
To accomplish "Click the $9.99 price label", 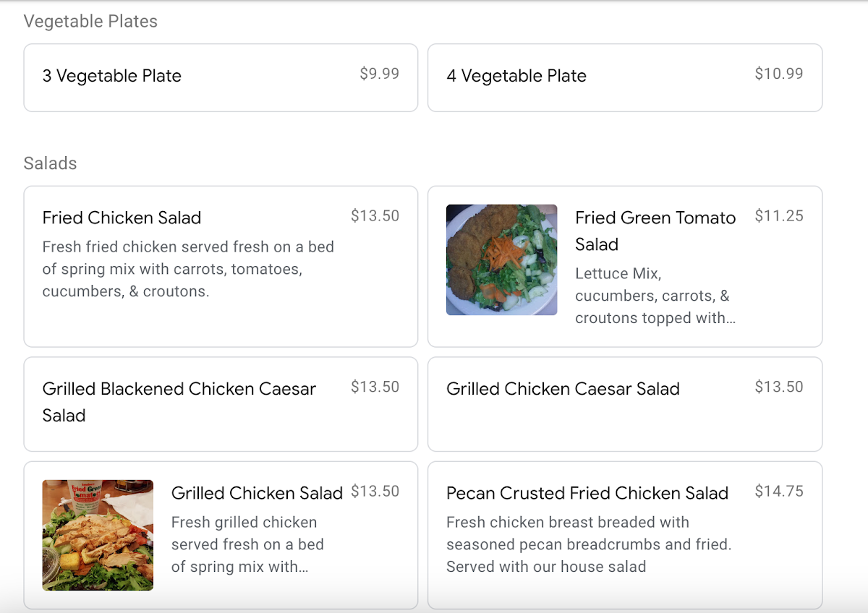I will [x=379, y=74].
